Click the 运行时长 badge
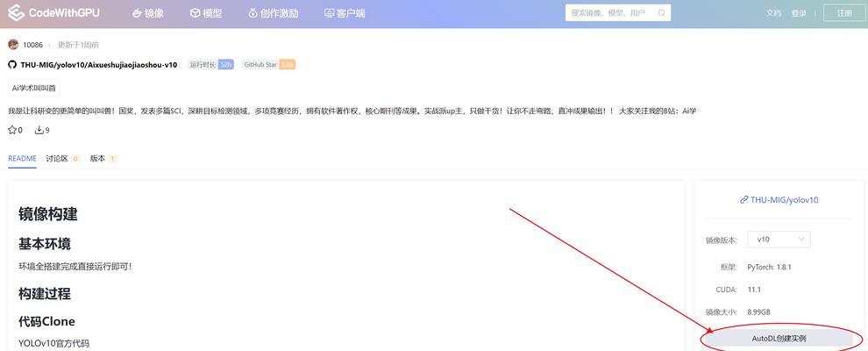 click(211, 65)
